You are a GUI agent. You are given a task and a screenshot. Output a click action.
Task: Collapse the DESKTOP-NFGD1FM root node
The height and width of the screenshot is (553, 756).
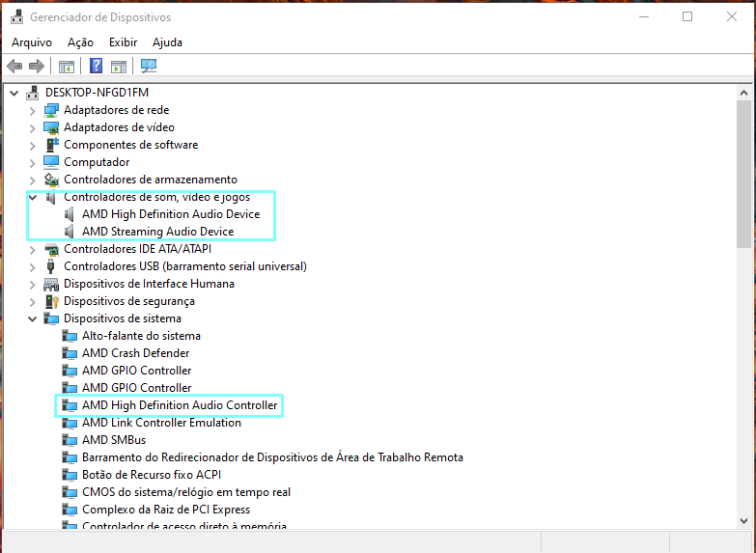14,93
